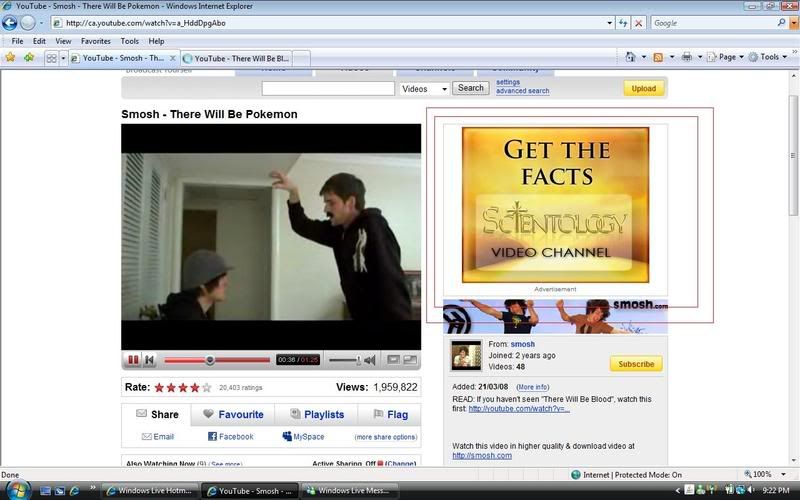The height and width of the screenshot is (500, 800).
Task: Refresh the page with the refresh icon
Action: click(623, 23)
